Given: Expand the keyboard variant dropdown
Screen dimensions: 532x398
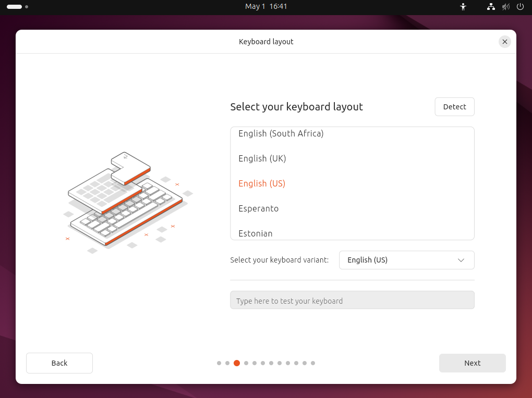Looking at the screenshot, I should click(406, 260).
